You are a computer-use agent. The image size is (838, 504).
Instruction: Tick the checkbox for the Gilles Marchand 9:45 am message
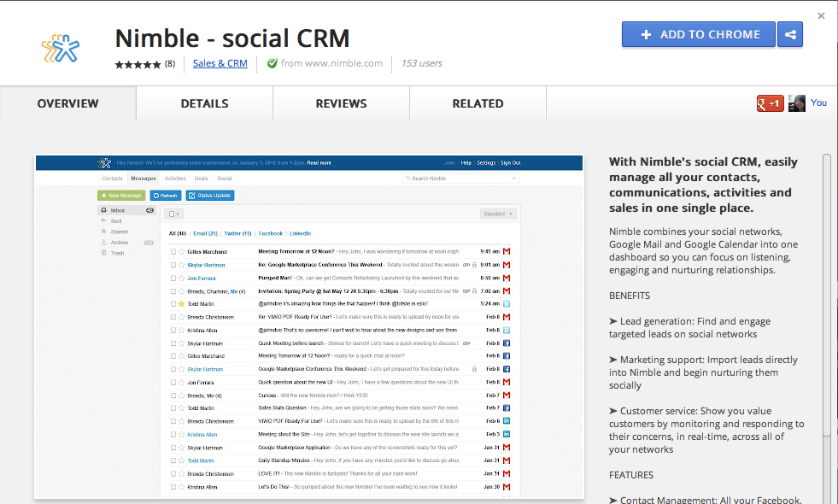point(173,252)
